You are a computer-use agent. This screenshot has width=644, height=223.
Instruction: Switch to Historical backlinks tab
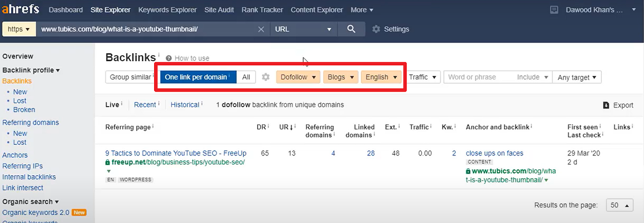(185, 105)
